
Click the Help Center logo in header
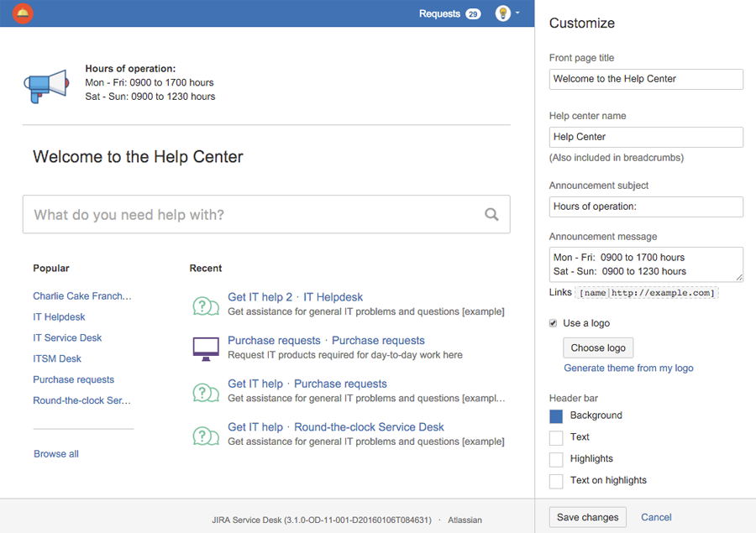click(x=24, y=13)
